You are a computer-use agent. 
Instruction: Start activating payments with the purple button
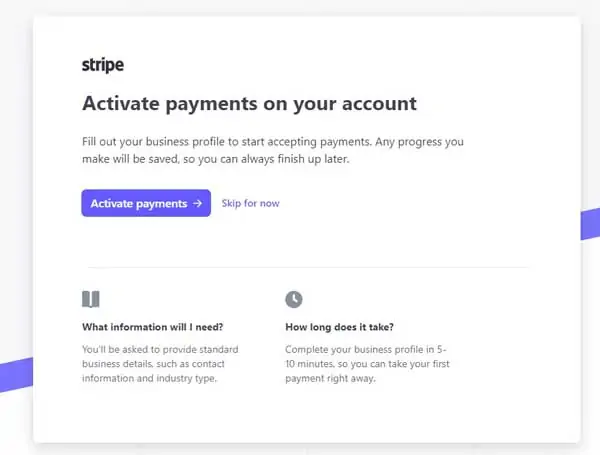tap(146, 203)
